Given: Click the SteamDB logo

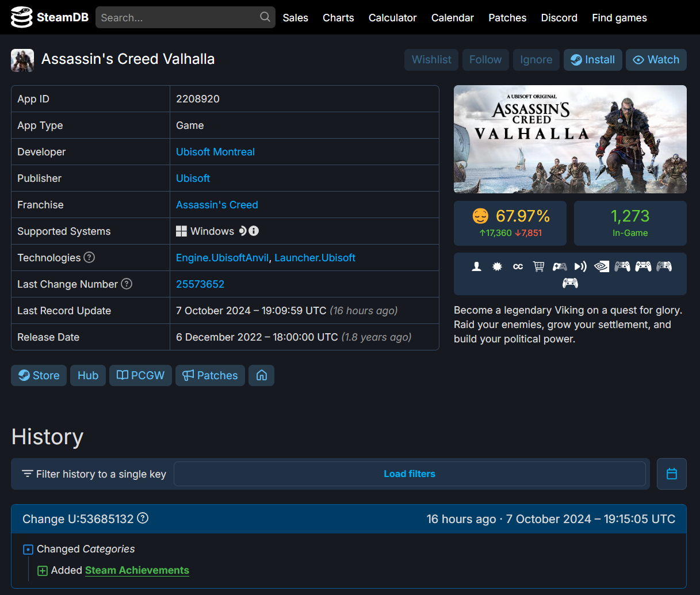Looking at the screenshot, I should tap(49, 17).
